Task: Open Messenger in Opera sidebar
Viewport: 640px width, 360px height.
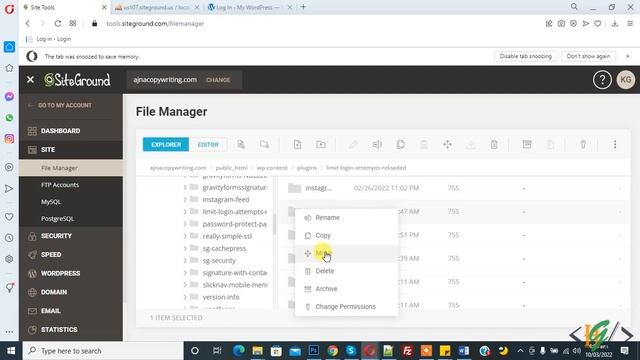Action: (9, 97)
